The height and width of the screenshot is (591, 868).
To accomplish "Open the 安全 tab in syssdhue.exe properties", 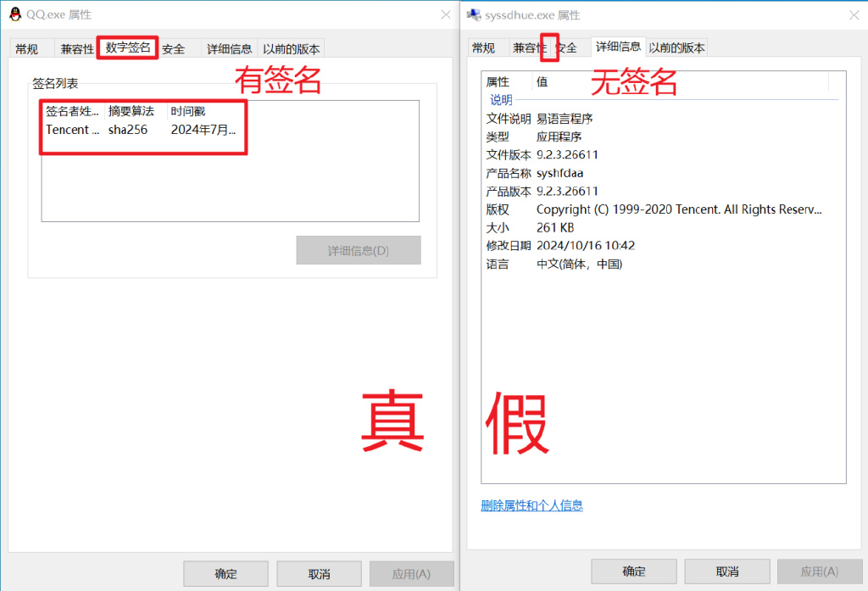I will pyautogui.click(x=567, y=48).
